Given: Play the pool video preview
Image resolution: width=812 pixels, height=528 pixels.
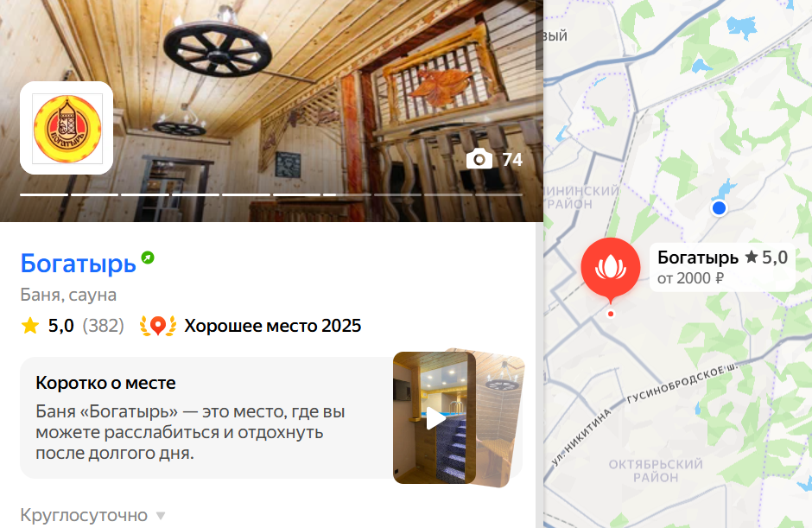Looking at the screenshot, I should 435,418.
